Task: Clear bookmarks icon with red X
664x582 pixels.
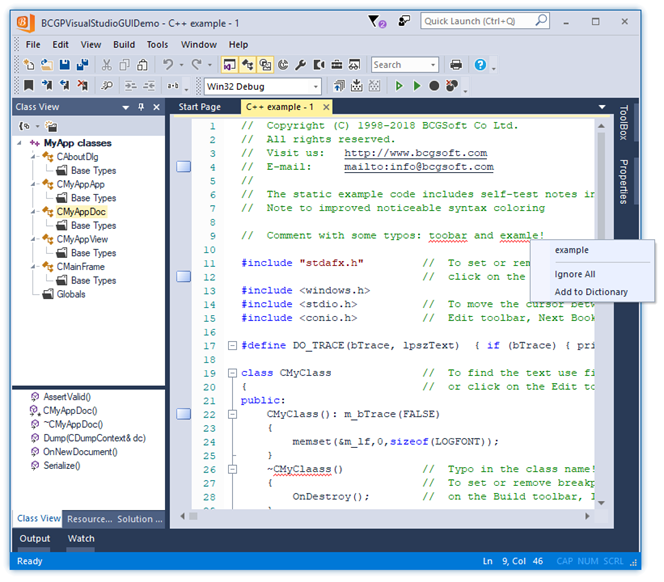Action: [x=82, y=86]
